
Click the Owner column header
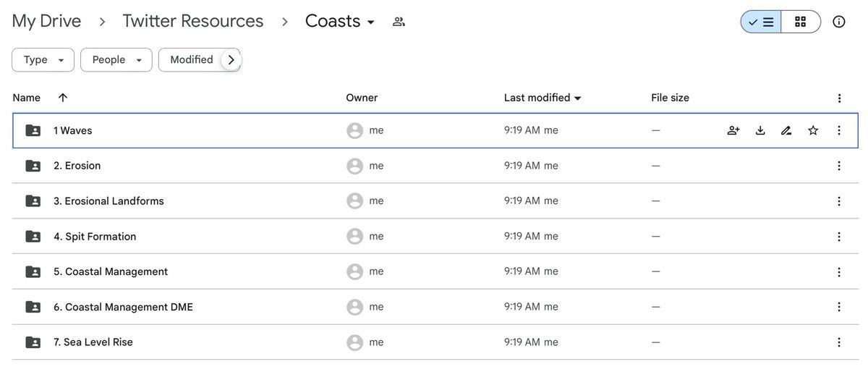[x=362, y=98]
